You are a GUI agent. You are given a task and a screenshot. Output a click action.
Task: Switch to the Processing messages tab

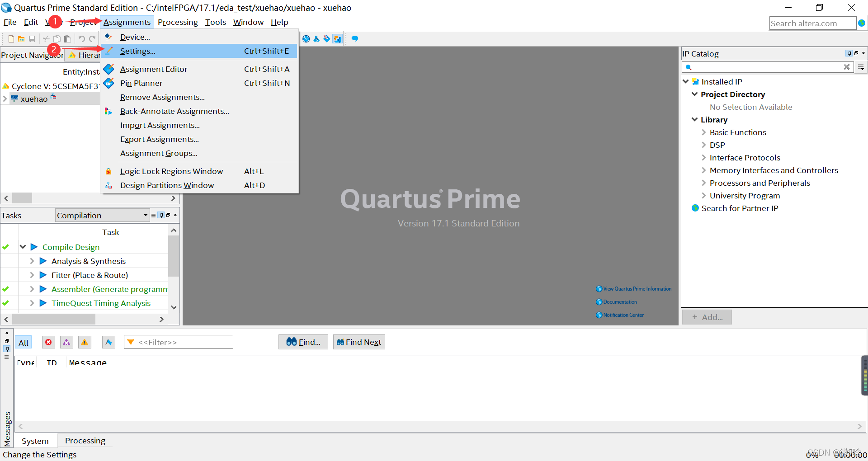click(85, 441)
